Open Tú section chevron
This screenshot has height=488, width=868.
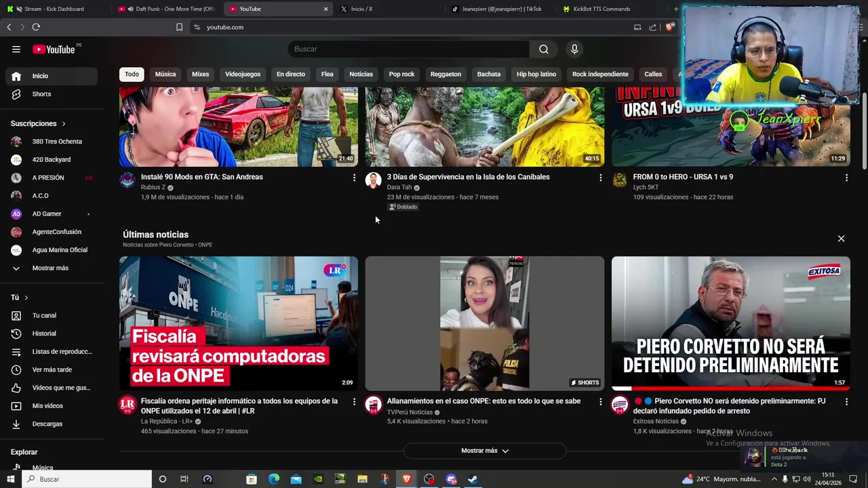click(x=26, y=298)
